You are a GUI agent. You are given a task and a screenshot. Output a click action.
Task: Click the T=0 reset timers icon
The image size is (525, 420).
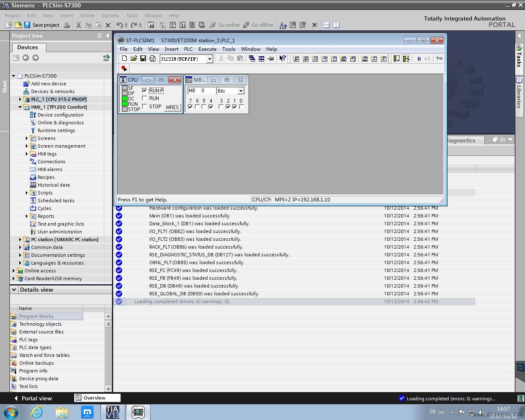439,59
